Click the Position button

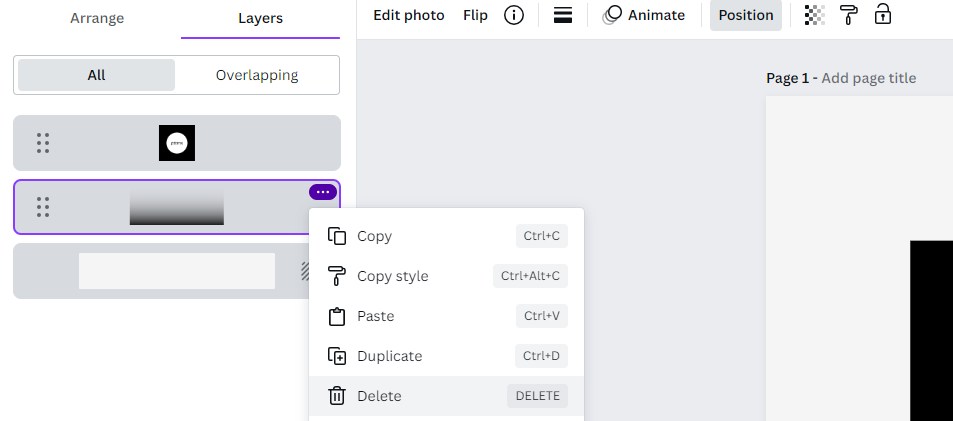pyautogui.click(x=746, y=15)
